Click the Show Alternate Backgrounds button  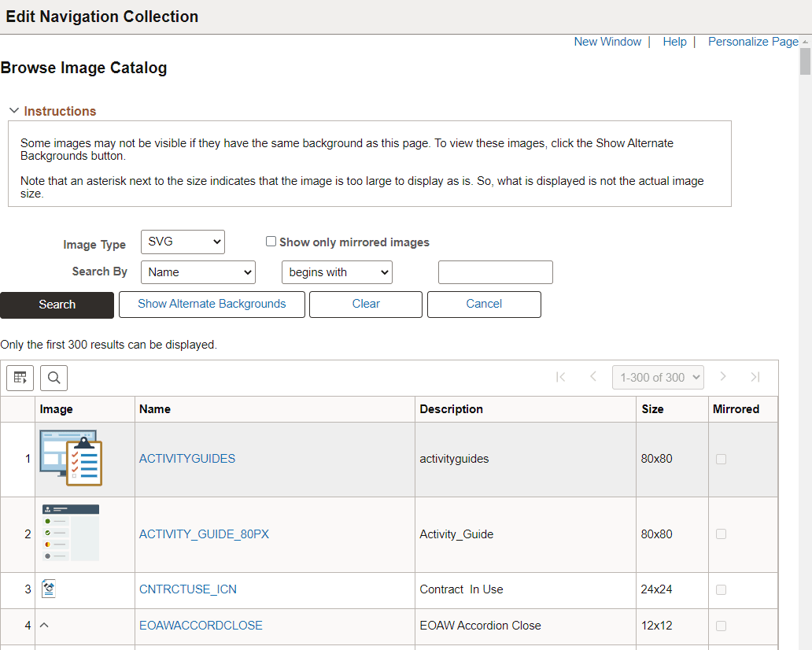pyautogui.click(x=211, y=304)
